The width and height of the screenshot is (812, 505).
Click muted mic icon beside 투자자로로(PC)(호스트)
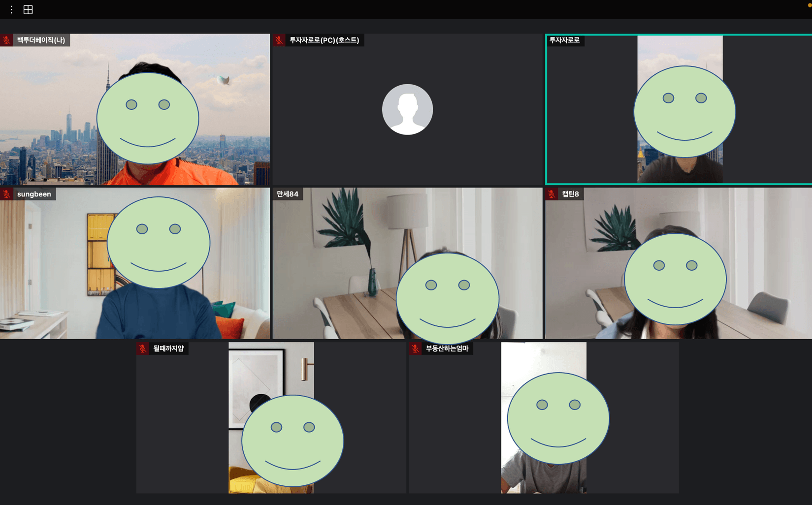(279, 40)
